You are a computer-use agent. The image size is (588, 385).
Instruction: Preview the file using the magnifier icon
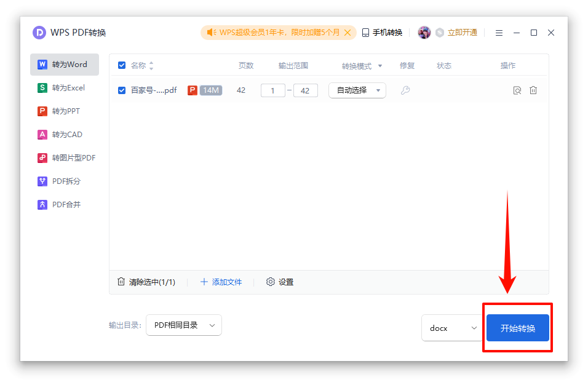click(x=517, y=90)
